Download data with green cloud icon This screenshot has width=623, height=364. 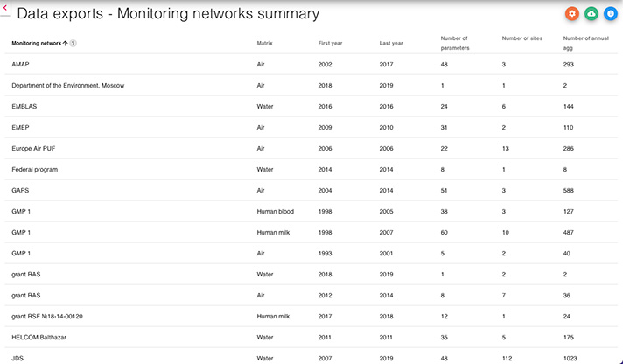[x=591, y=13]
